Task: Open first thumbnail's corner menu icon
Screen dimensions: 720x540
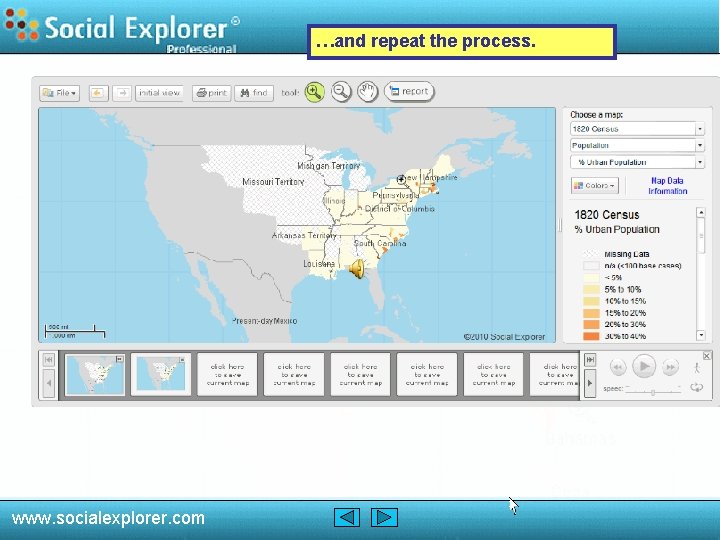Action: pyautogui.click(x=119, y=359)
